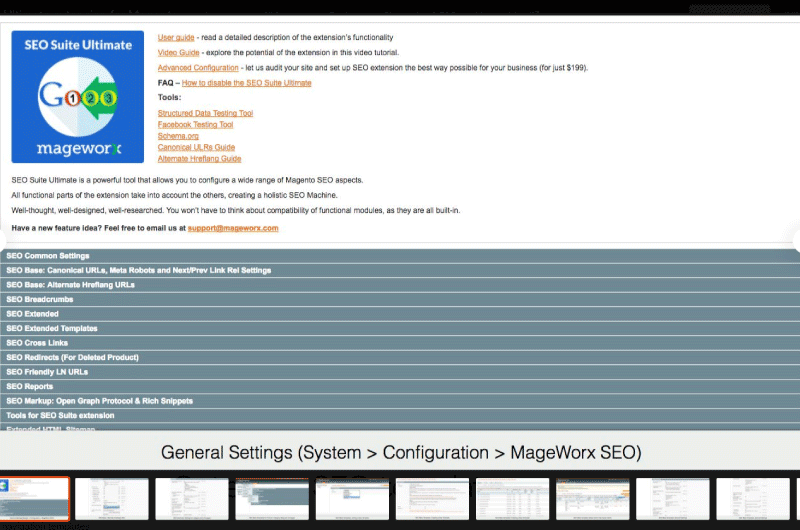Expand the SEO Breadcrumbs section
This screenshot has height=530, width=800.
click(400, 299)
